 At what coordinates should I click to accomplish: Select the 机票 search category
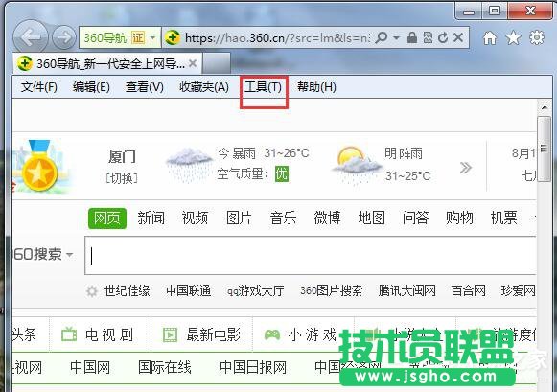pos(503,218)
